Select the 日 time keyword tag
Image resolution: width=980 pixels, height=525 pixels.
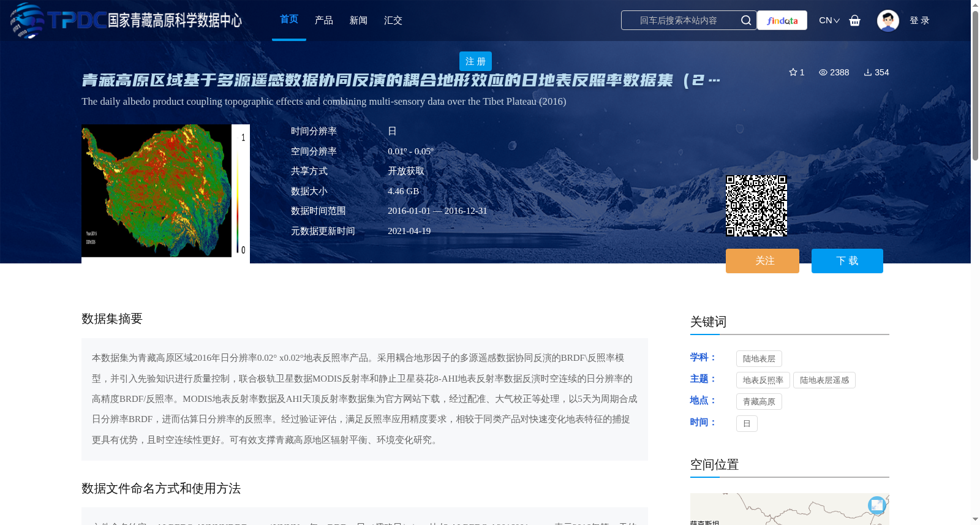pos(747,423)
